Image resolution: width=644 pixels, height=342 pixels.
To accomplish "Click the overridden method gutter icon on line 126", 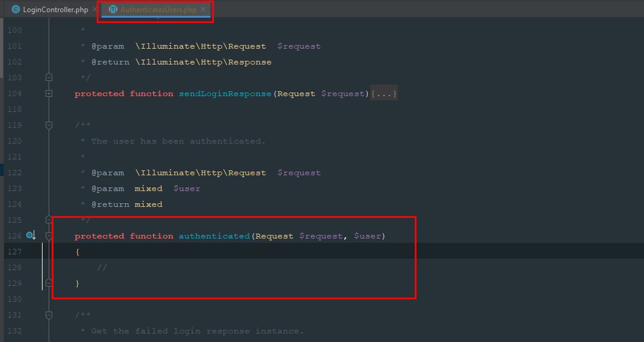I will point(31,236).
